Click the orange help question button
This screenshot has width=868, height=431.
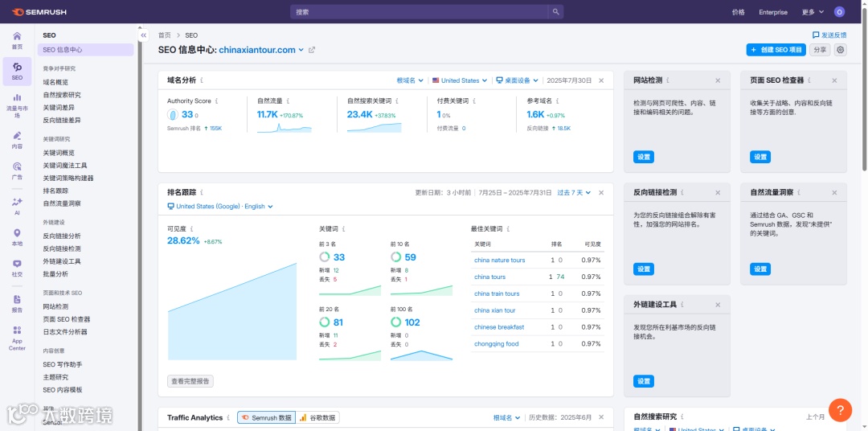pos(840,411)
